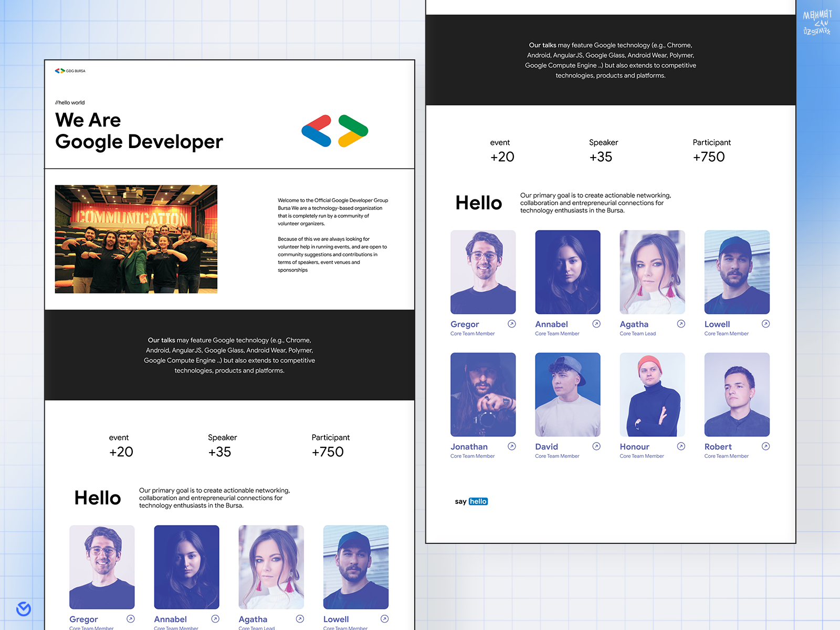Click the "Hello" heading on the right page
Screen dimensions: 840x630
coord(479,203)
